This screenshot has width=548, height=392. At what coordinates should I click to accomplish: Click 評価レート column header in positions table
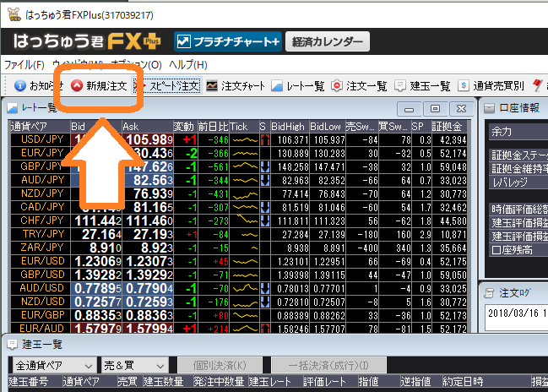click(330, 382)
